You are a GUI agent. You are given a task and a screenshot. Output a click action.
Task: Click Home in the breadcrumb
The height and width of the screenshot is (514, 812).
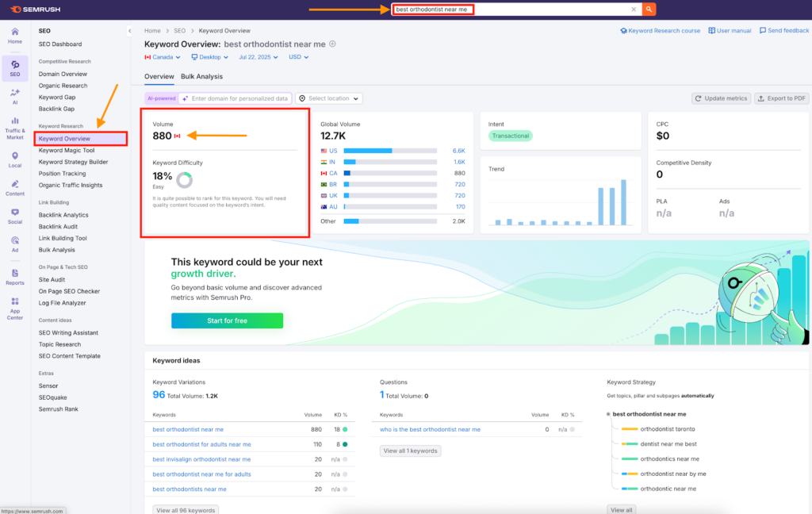click(152, 31)
